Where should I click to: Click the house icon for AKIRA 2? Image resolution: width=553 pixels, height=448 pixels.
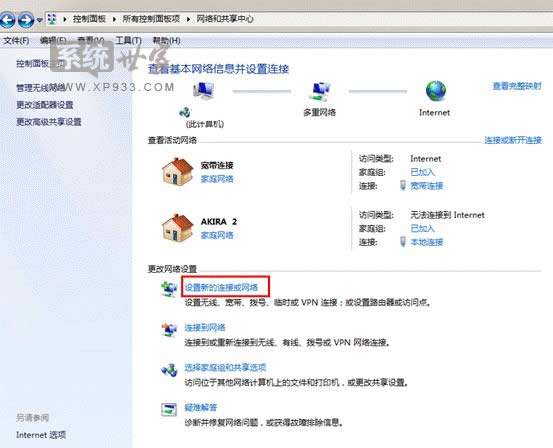[x=178, y=228]
